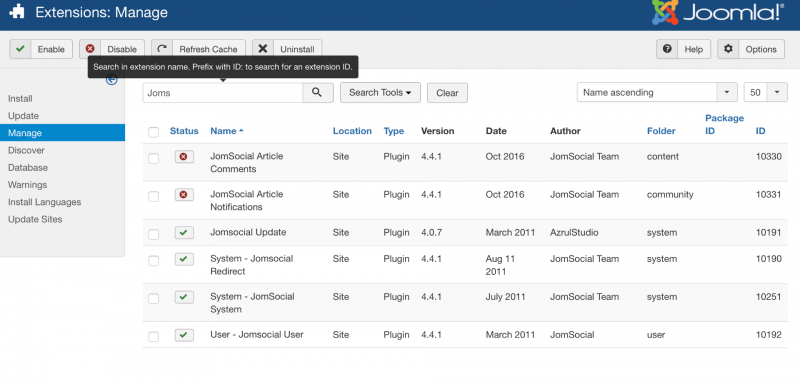Click the User - Jomsocial User name text

[x=257, y=335]
